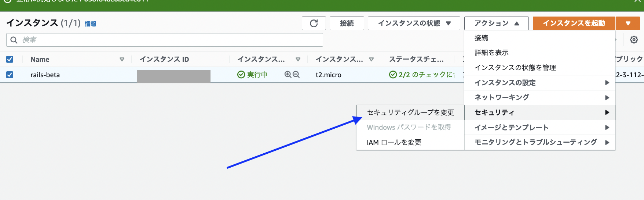Select インスタンスの状態を管理 menu item
Screen dimensions: 644x200
[x=539, y=68]
